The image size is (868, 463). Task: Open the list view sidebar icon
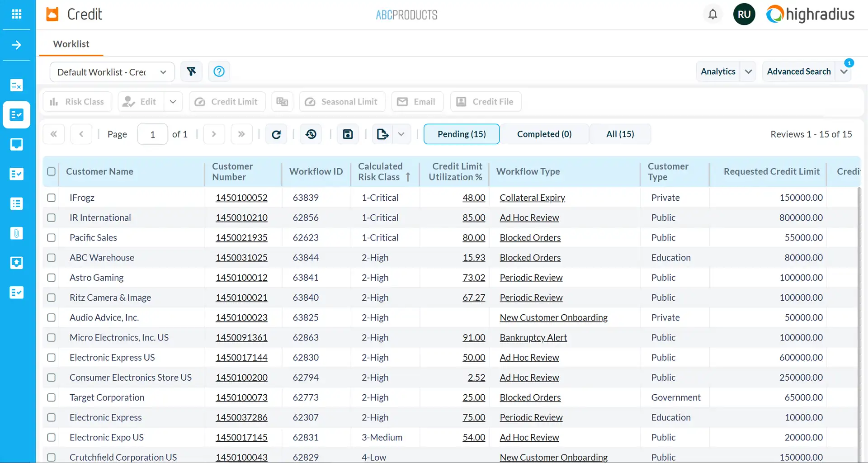[17, 203]
